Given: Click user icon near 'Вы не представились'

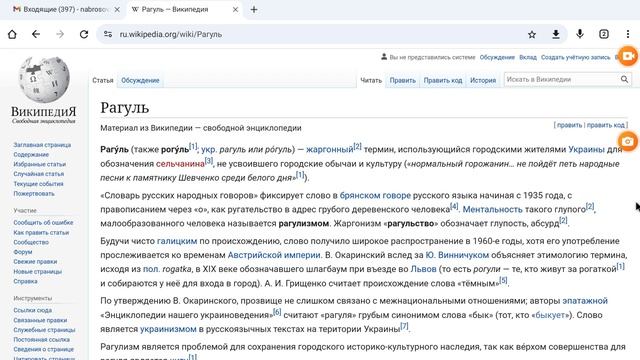Looking at the screenshot, I should [384, 57].
